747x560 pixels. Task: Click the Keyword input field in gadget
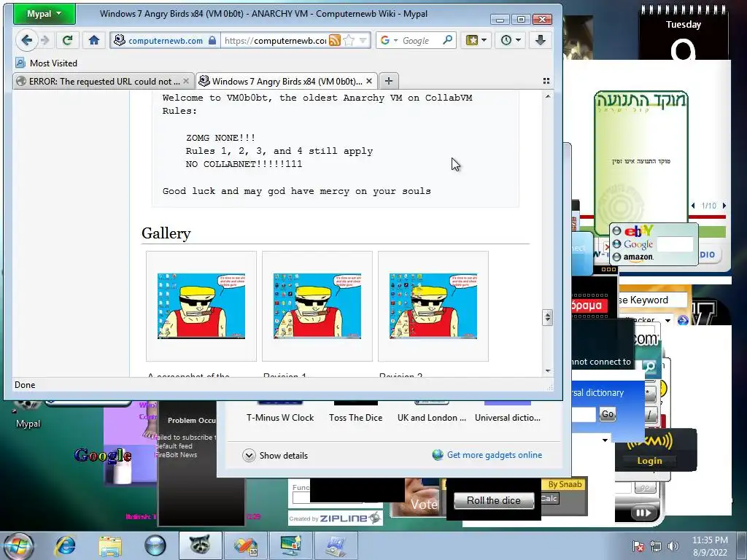click(x=653, y=300)
